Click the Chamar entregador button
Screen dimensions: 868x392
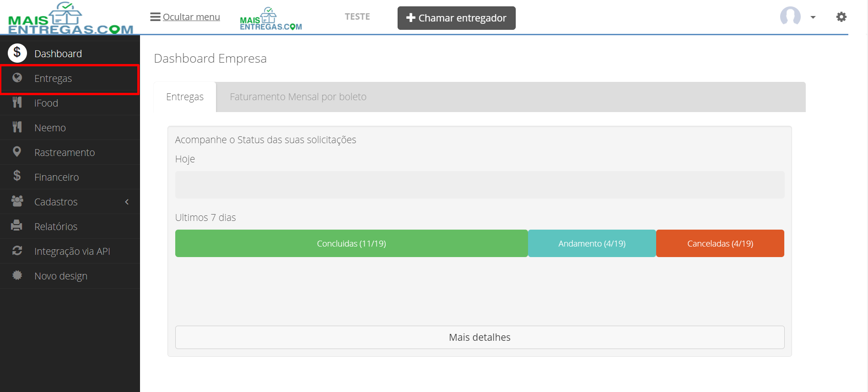[x=456, y=18]
